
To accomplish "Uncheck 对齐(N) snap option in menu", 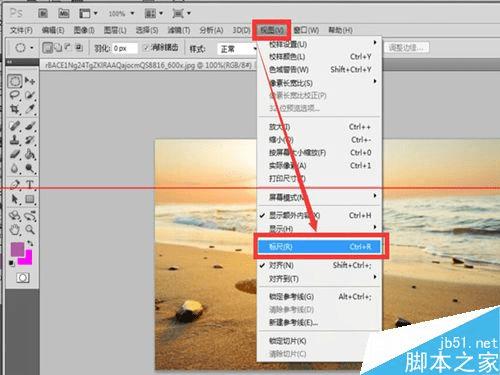I will click(281, 265).
